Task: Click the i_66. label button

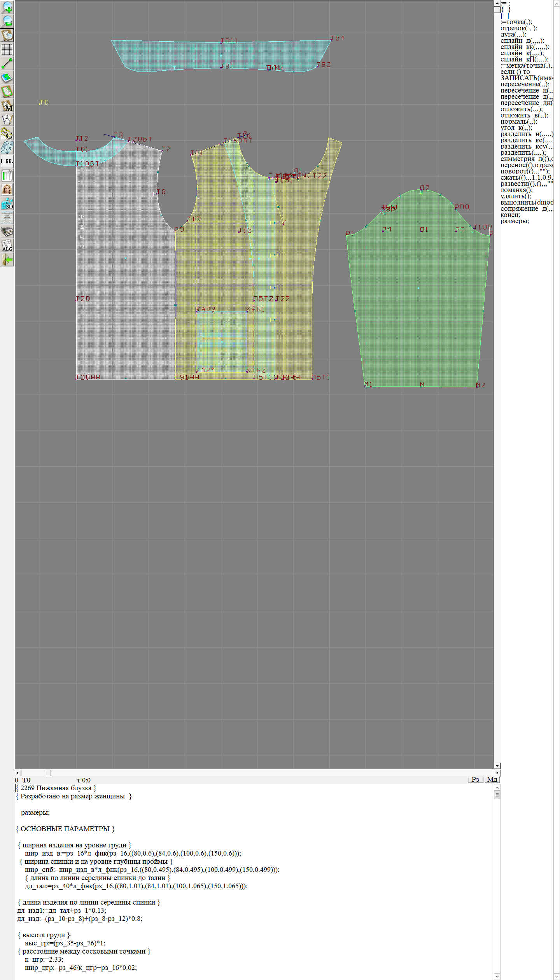Action: 7,161
